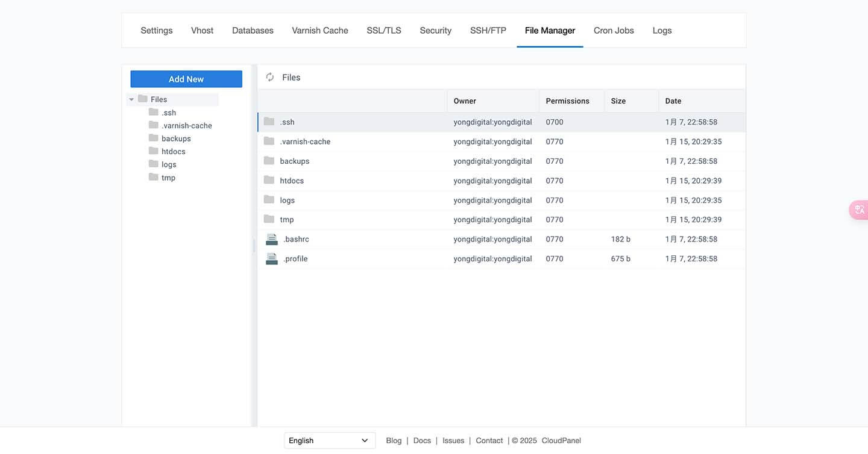The height and width of the screenshot is (454, 868).
Task: Select tmp label in sidebar tree
Action: 168,178
